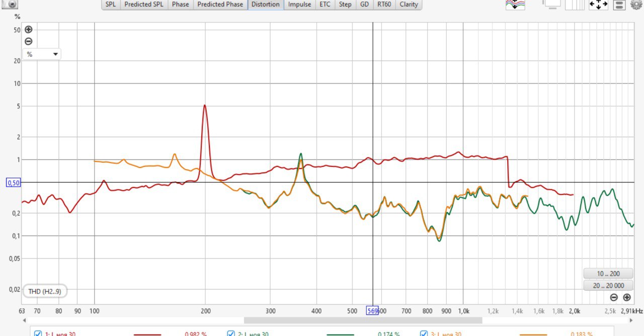The image size is (644, 336).
Task: Click the red 5% distortion peak at 200 Hz
Action: [204, 106]
